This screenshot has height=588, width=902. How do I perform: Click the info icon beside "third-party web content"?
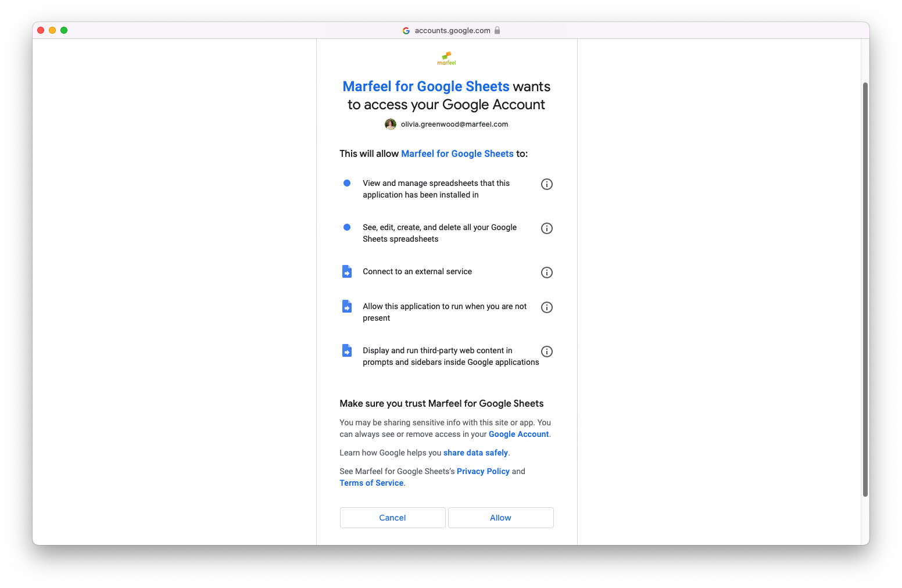click(x=546, y=352)
